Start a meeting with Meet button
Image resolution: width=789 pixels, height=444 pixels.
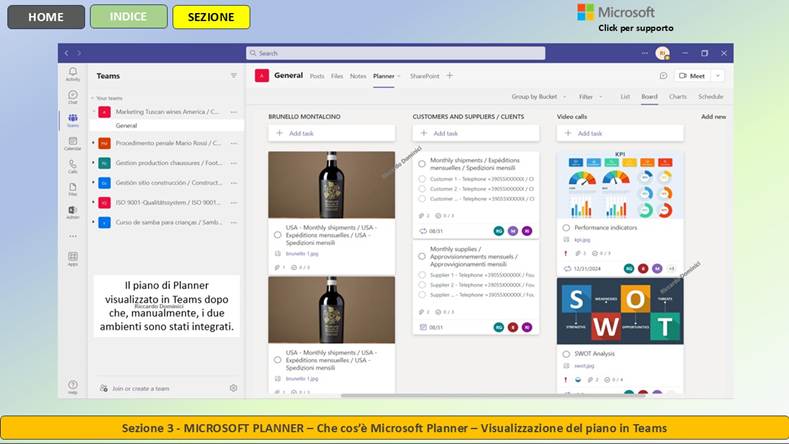692,76
